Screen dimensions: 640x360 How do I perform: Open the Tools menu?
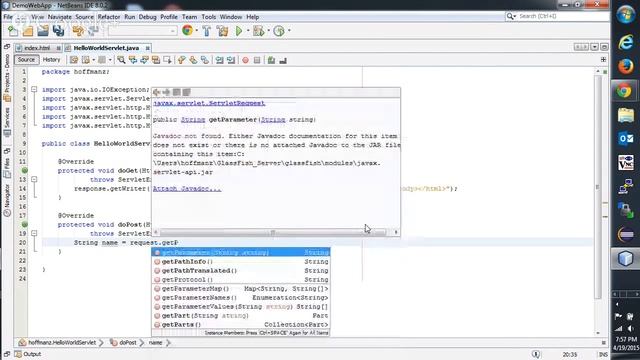click(x=208, y=17)
